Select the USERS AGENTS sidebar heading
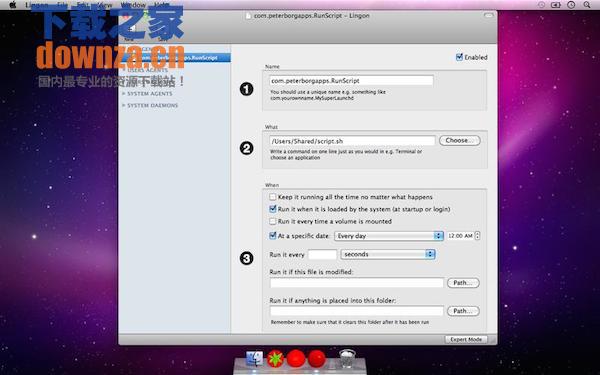Viewport: 600px width, 375px height. pos(147,70)
